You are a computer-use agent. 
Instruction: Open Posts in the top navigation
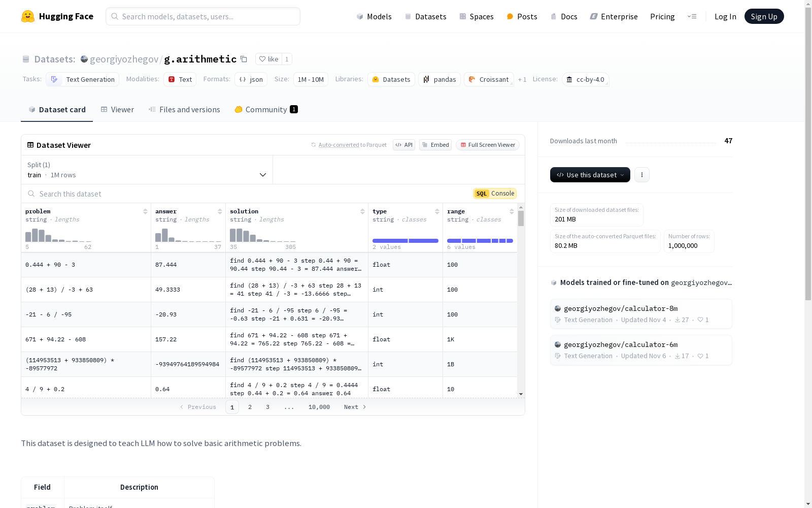click(x=522, y=16)
